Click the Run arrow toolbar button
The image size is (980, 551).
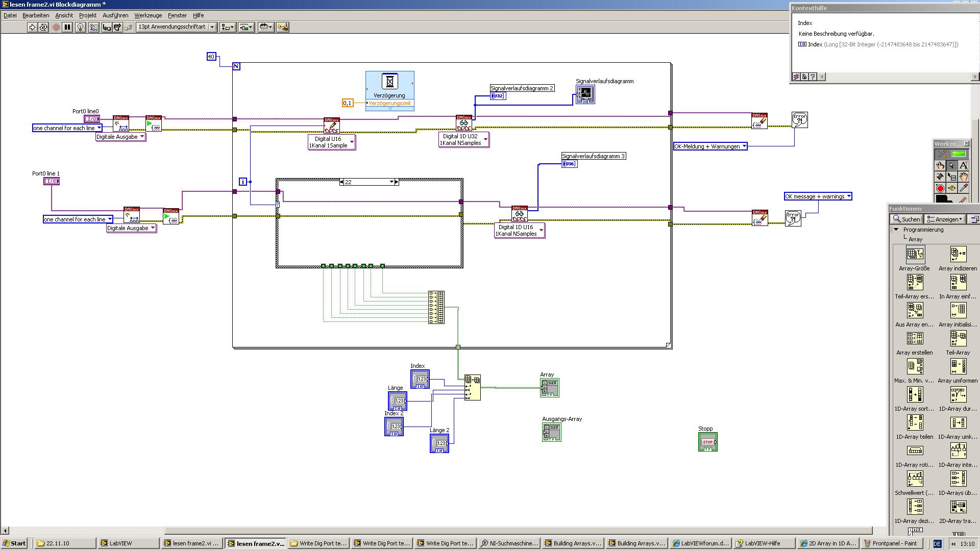[32, 27]
